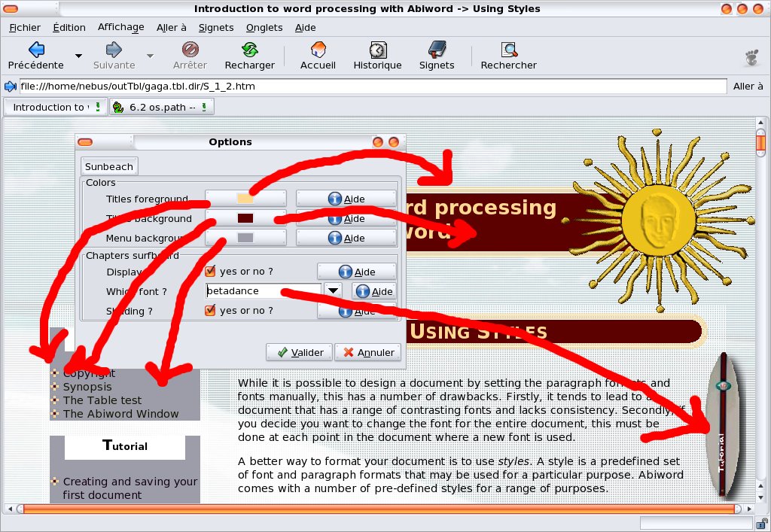Toggle the Sliding yes or no checkbox

click(211, 310)
